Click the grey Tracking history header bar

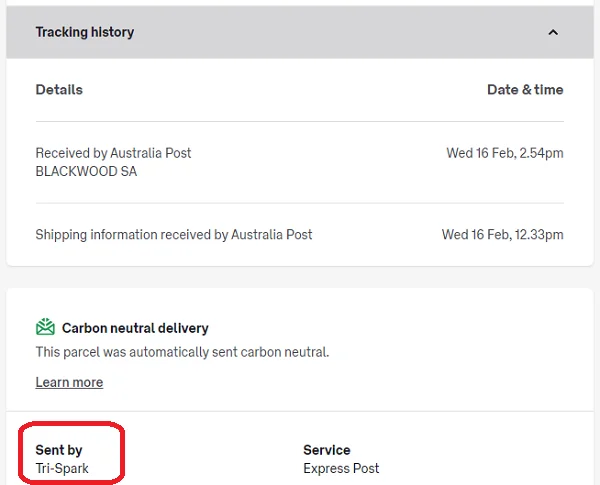click(300, 32)
